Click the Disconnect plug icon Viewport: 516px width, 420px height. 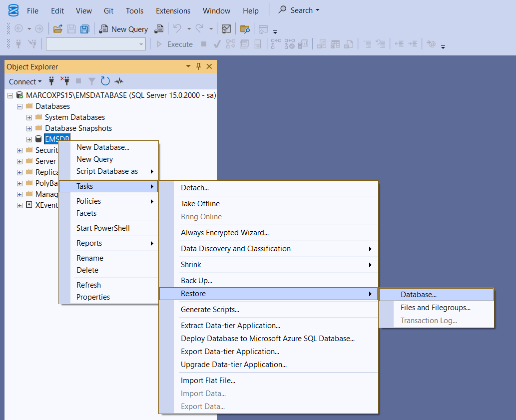click(65, 81)
